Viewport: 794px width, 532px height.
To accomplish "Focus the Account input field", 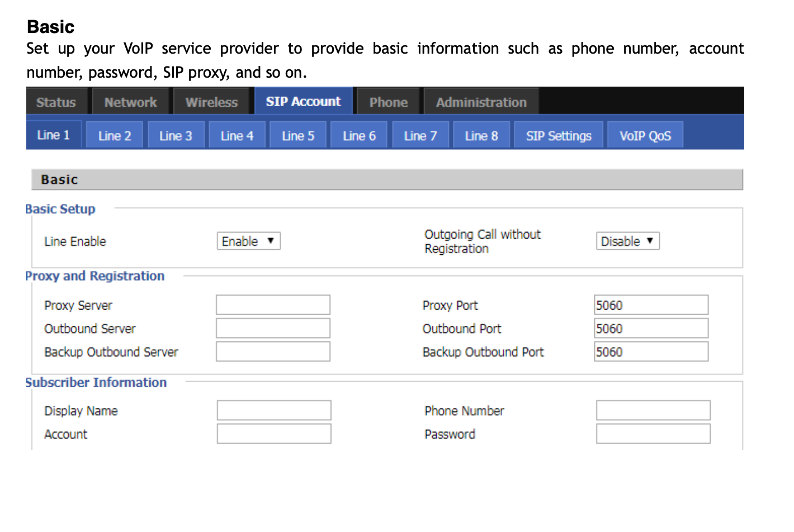I will click(274, 434).
